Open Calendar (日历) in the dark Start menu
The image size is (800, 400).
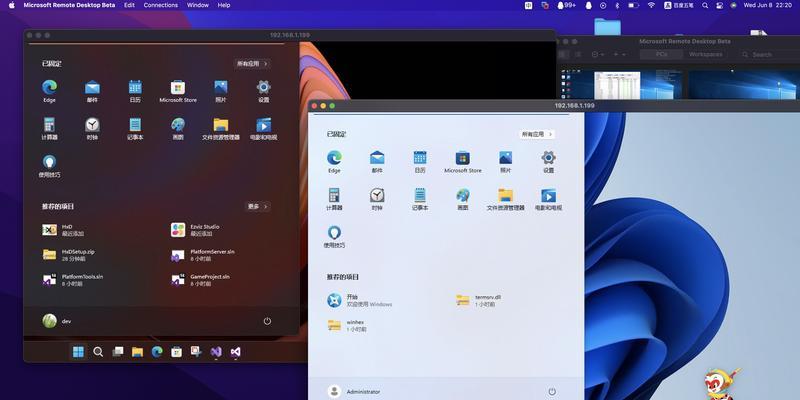(x=135, y=91)
